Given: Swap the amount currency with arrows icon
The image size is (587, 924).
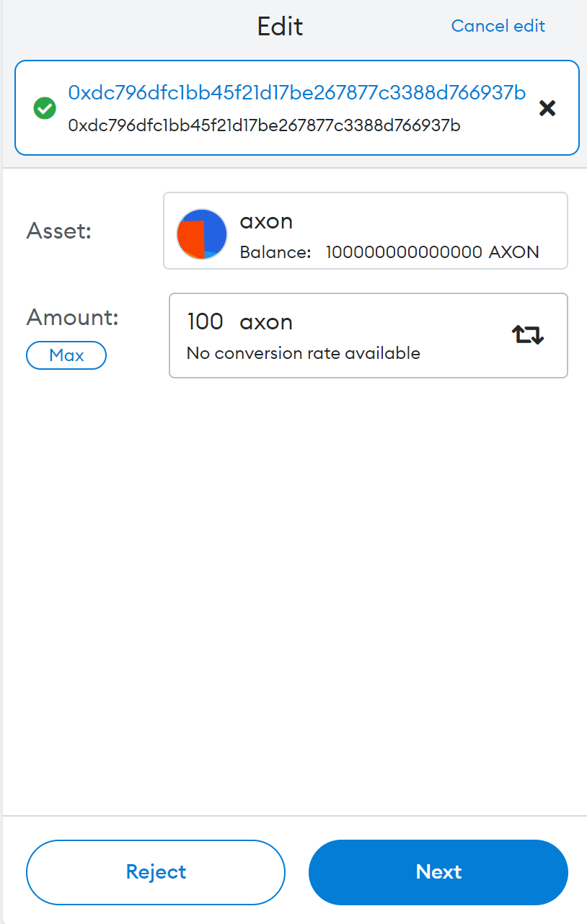Looking at the screenshot, I should (x=528, y=334).
